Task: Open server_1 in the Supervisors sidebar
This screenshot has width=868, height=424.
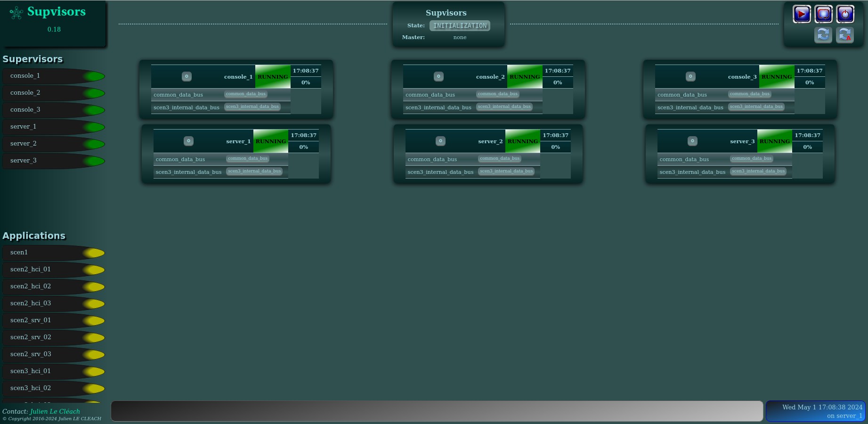Action: (x=54, y=127)
